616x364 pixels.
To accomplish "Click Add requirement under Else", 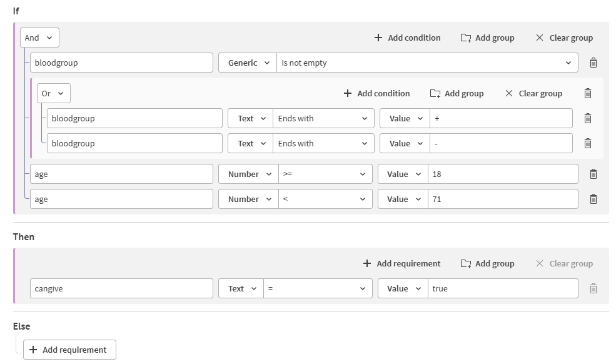I will tap(69, 349).
